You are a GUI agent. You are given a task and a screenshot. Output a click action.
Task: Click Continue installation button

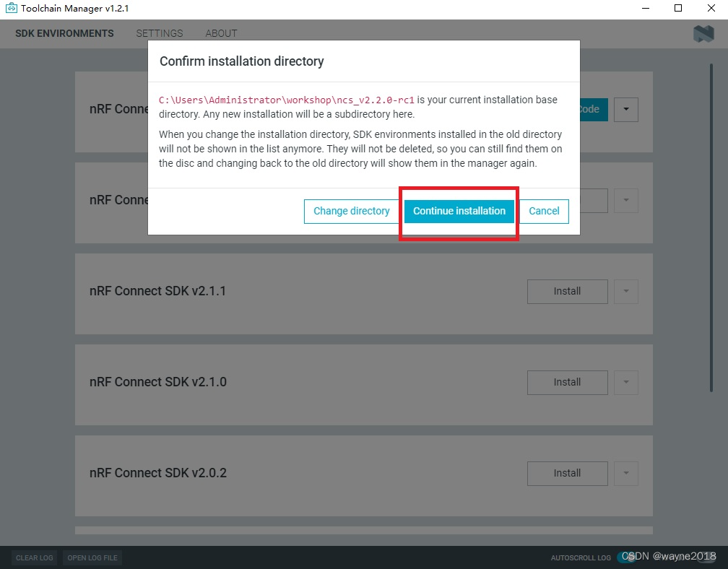pyautogui.click(x=459, y=211)
